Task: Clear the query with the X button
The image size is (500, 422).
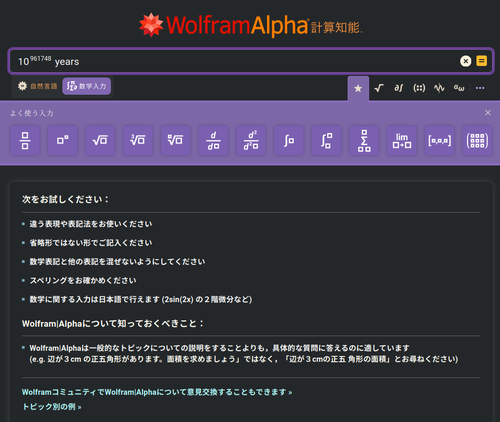Action: pyautogui.click(x=466, y=61)
